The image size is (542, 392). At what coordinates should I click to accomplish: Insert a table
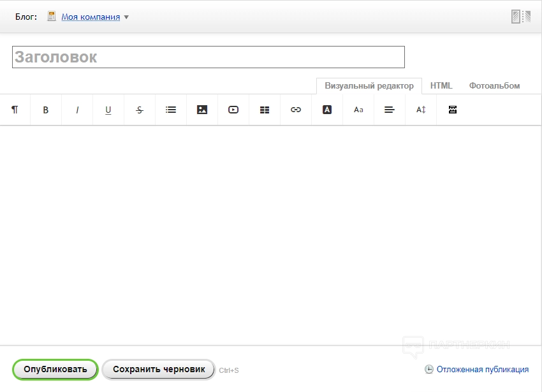[x=265, y=110]
